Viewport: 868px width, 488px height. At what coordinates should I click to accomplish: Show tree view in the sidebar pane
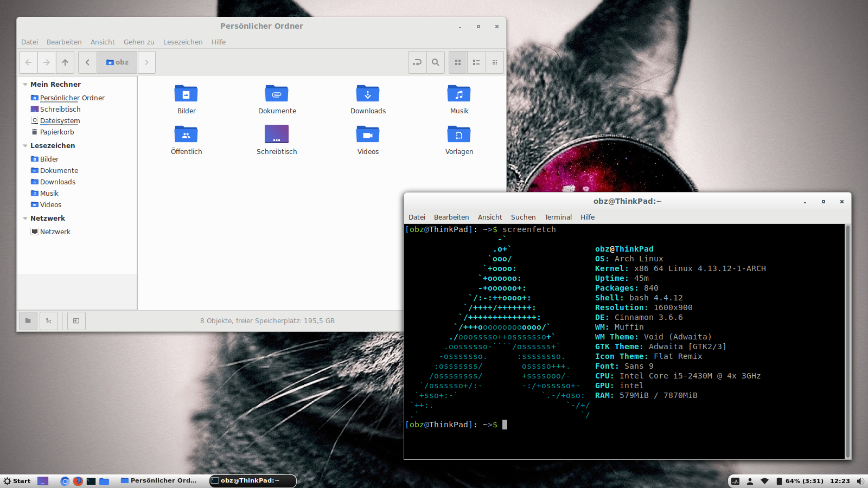[49, 321]
